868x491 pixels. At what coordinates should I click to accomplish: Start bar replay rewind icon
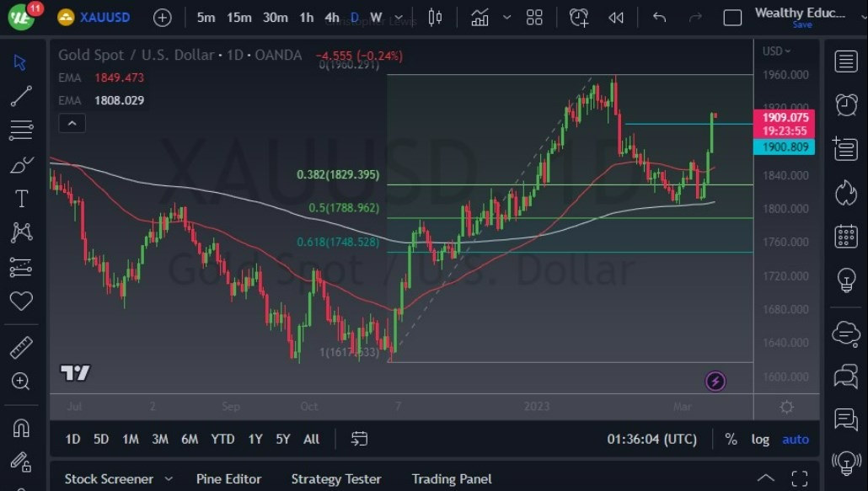616,18
